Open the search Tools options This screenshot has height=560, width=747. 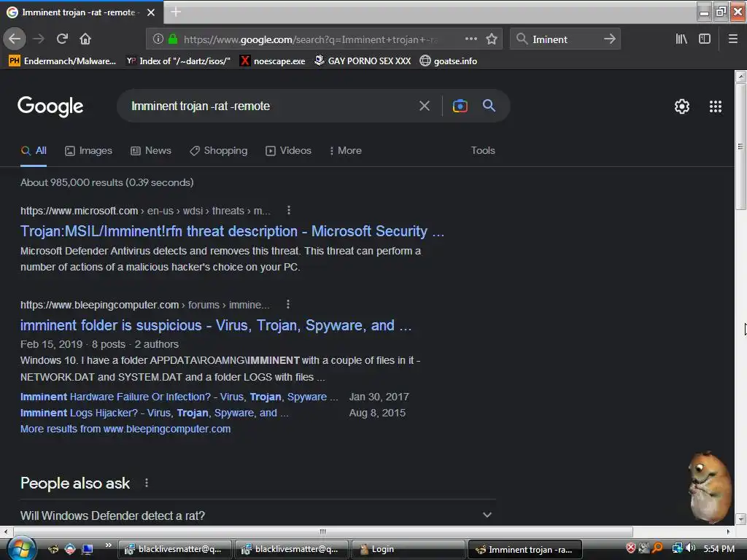483,150
